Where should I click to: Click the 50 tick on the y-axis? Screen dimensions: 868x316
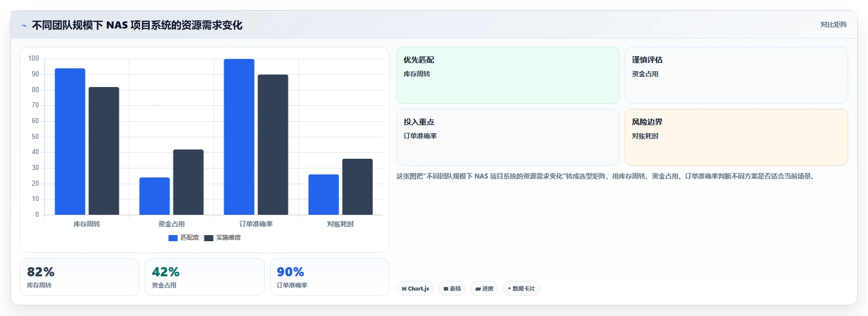35,136
